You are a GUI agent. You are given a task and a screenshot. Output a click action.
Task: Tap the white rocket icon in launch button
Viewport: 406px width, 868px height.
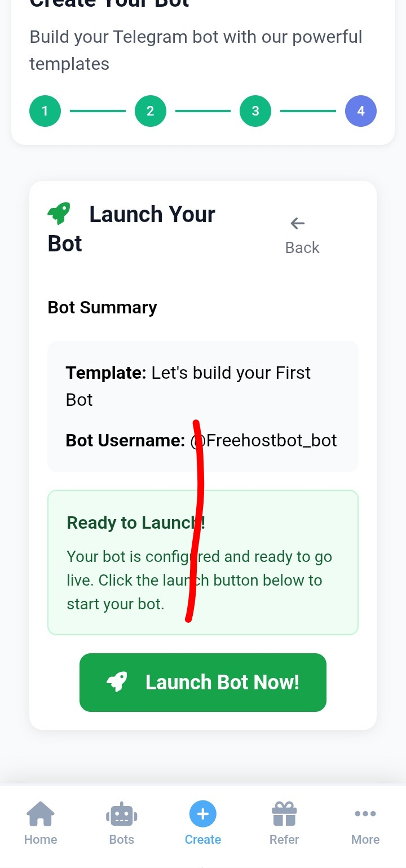tap(117, 682)
